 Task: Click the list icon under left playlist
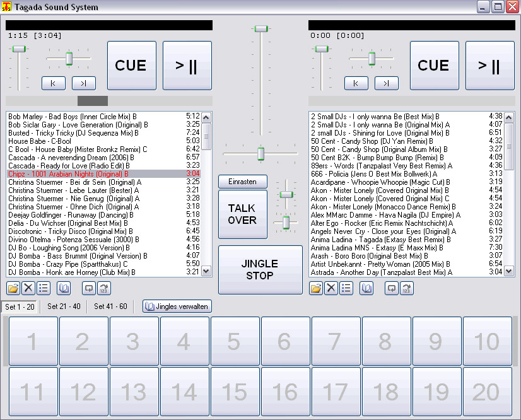tap(44, 288)
